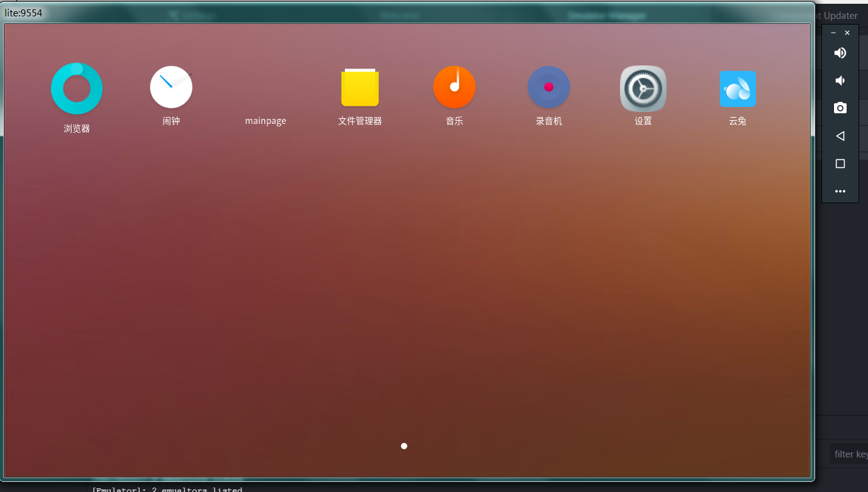Launch the 云兔 app
Screen dimensions: 868x492
pyautogui.click(x=738, y=89)
